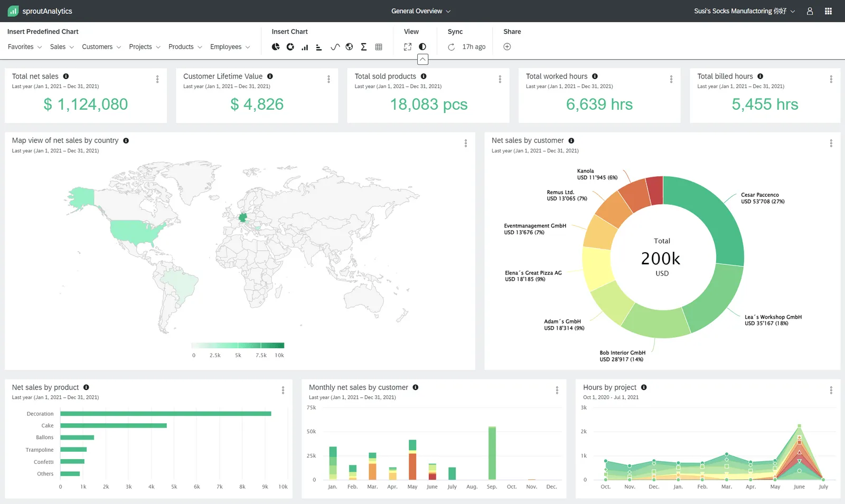Toggle fullscreen view mode
Viewport: 845px width, 504px height.
pos(407,46)
